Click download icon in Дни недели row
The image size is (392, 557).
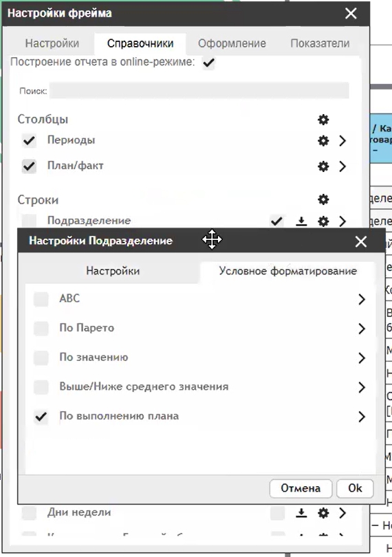click(x=301, y=512)
